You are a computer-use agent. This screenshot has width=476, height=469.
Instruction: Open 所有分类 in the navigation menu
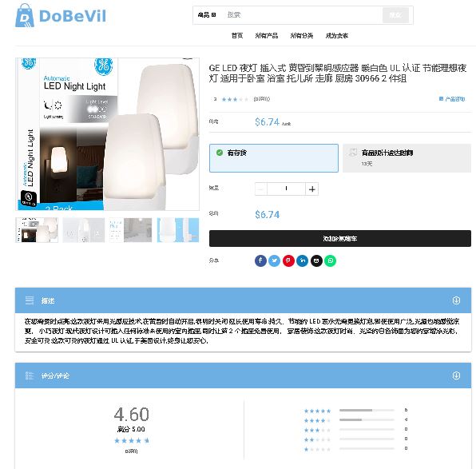pos(302,35)
